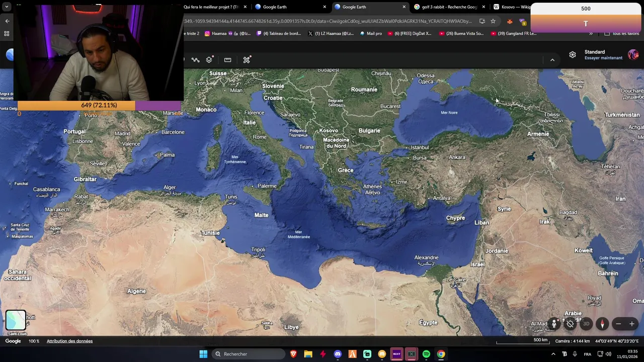Open the red lightning bolt taskbar app
This screenshot has height=362, width=644.
tap(323, 354)
